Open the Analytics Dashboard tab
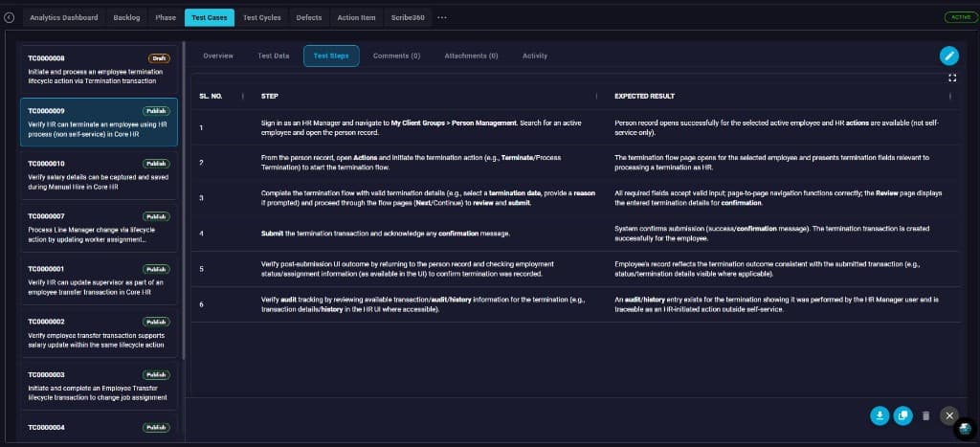Image resolution: width=980 pixels, height=447 pixels. pos(64,17)
